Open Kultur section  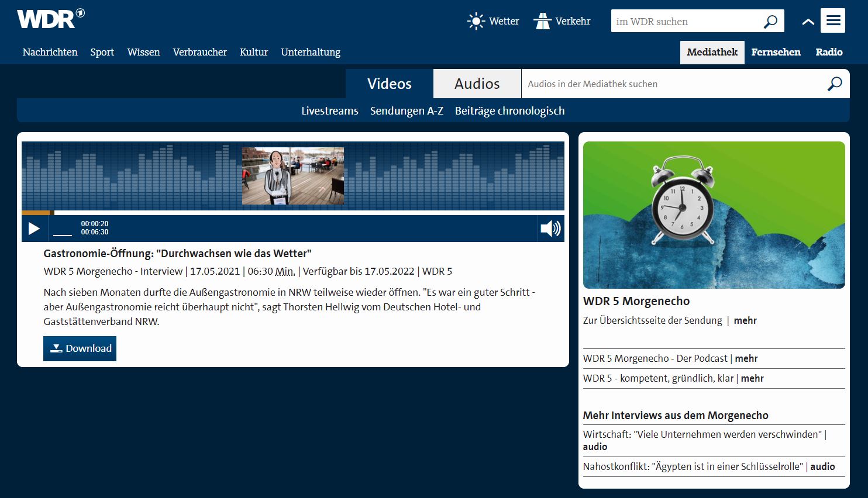click(254, 52)
